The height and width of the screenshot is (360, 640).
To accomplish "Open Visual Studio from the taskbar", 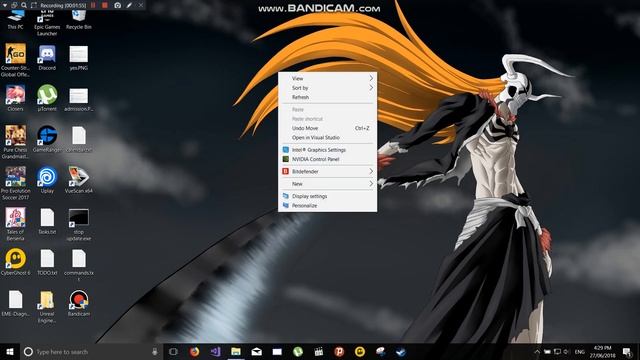I will click(x=215, y=351).
